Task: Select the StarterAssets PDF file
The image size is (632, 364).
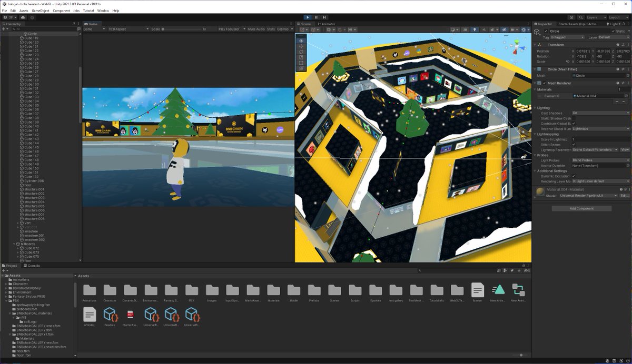Action: [x=130, y=315]
